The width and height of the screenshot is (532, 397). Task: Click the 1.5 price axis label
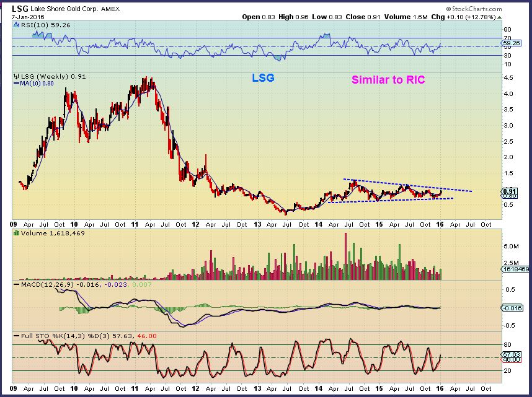[x=508, y=173]
